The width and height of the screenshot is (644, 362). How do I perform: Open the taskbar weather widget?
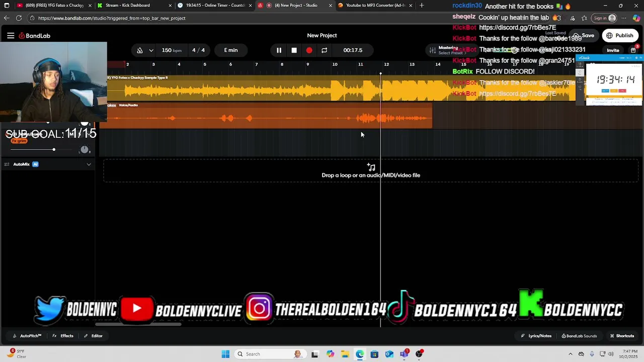[16, 354]
